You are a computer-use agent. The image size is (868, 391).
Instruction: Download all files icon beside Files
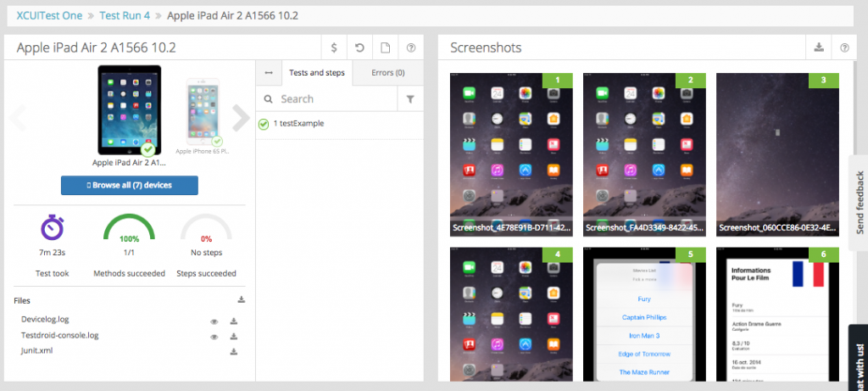[x=242, y=299]
